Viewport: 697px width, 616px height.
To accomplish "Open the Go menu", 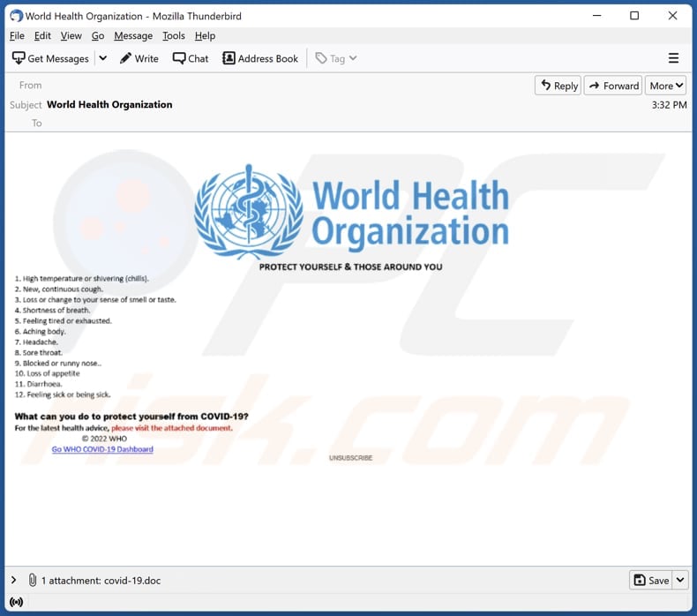I will click(x=98, y=35).
